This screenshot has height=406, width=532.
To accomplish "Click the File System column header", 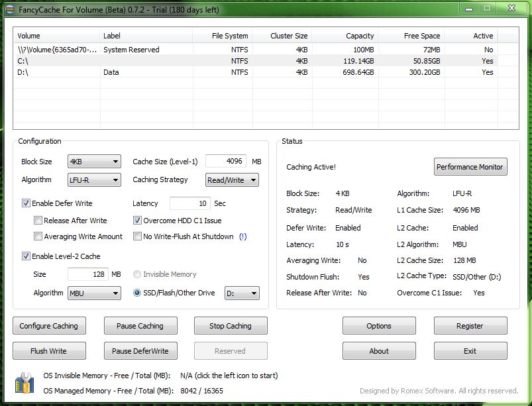I will pyautogui.click(x=223, y=36).
